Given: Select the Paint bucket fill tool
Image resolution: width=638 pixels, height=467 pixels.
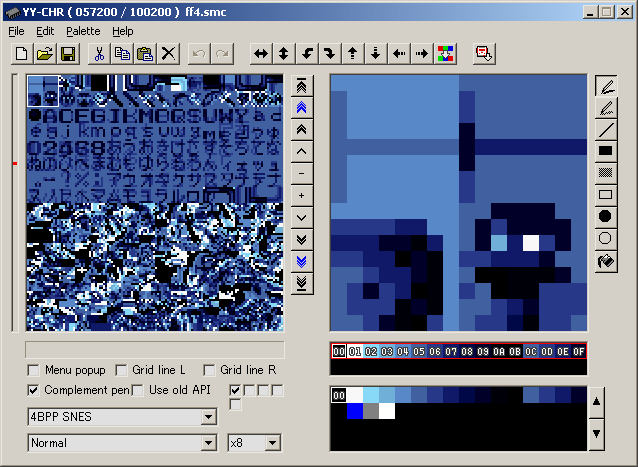Looking at the screenshot, I should 606,261.
